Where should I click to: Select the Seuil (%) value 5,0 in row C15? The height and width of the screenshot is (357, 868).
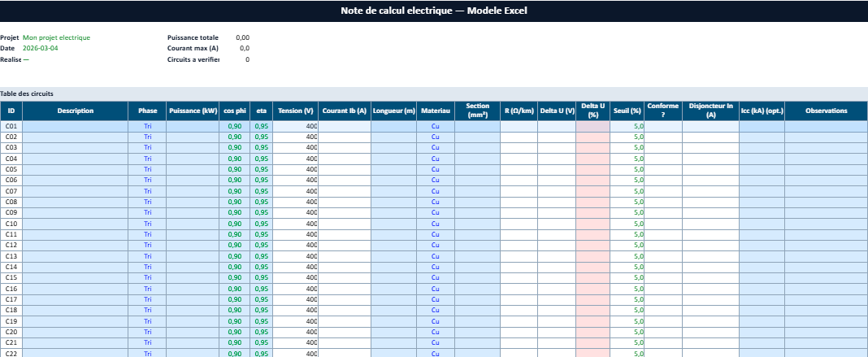(627, 277)
